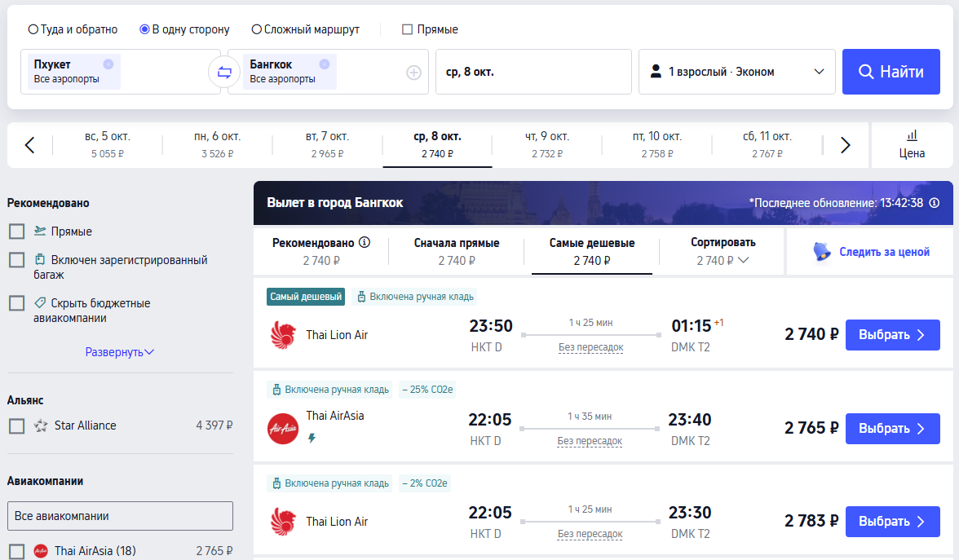
Task: Select Thursday, October 9 date tab
Action: pos(547,144)
